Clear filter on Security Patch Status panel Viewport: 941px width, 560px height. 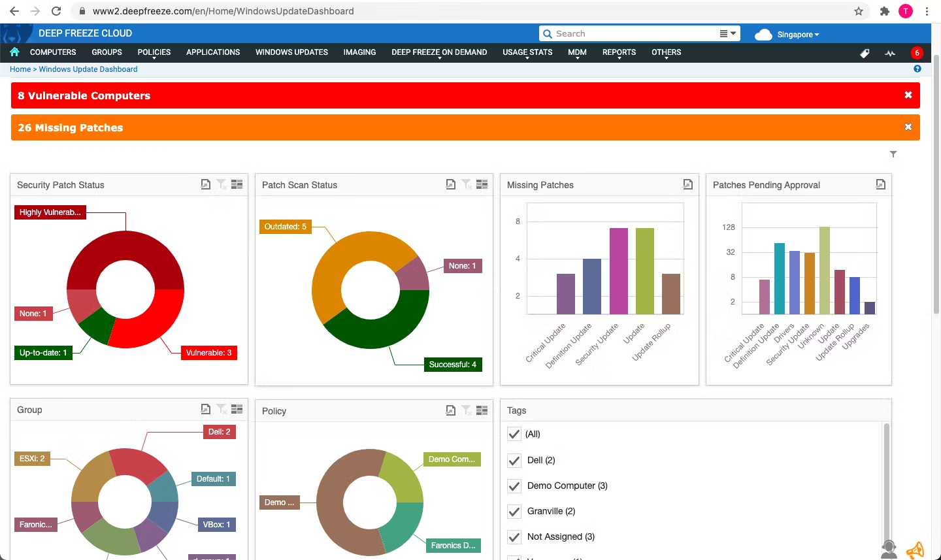point(222,184)
